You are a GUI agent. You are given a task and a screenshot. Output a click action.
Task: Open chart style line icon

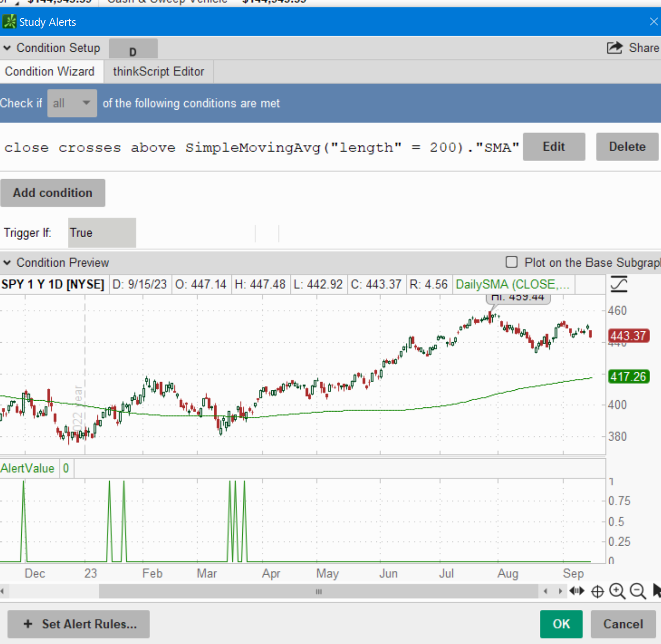(619, 284)
